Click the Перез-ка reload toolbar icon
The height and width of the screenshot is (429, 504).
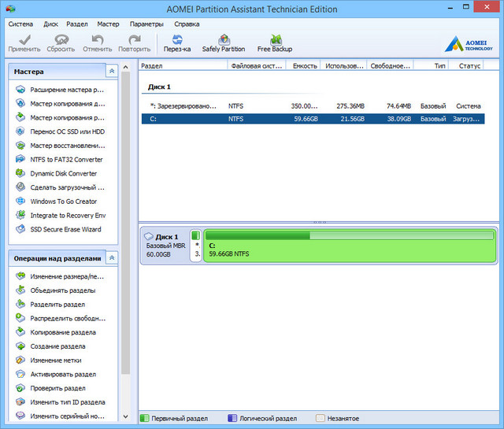[177, 43]
